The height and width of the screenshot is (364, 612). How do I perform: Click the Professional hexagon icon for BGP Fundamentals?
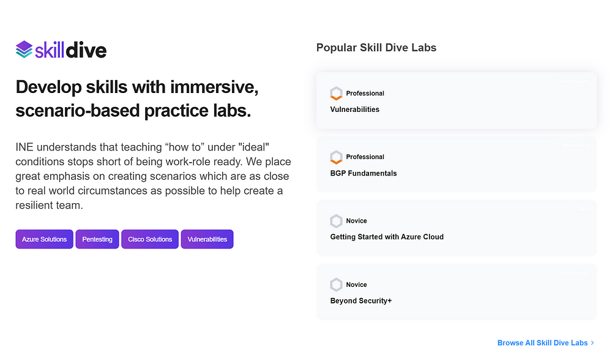336,157
